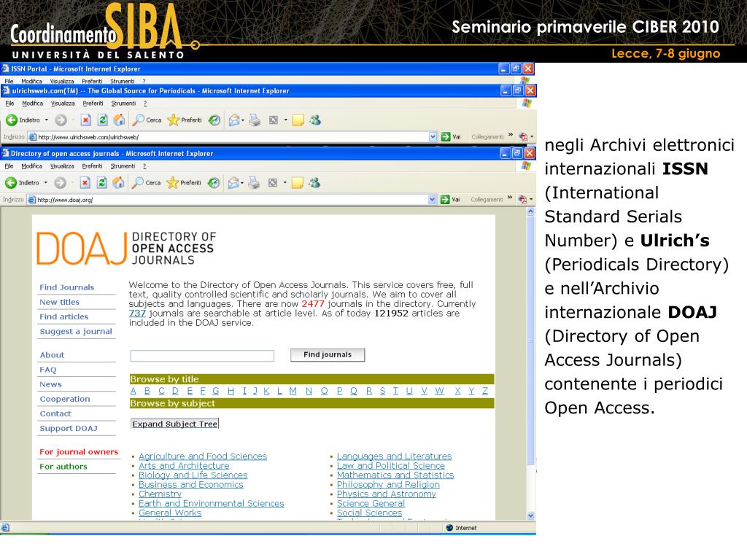Click Vai go button in DOAJ address bar
747x560 pixels.
(450, 200)
